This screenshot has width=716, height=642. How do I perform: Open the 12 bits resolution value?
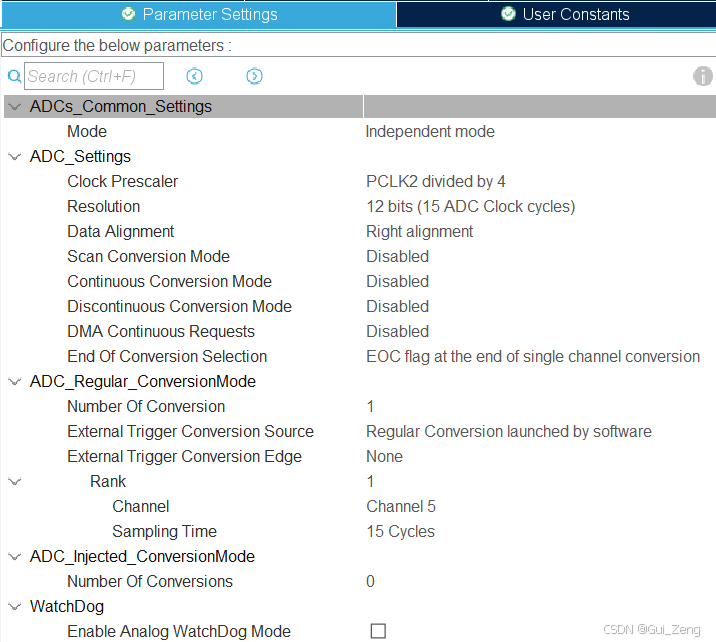pyautogui.click(x=470, y=206)
